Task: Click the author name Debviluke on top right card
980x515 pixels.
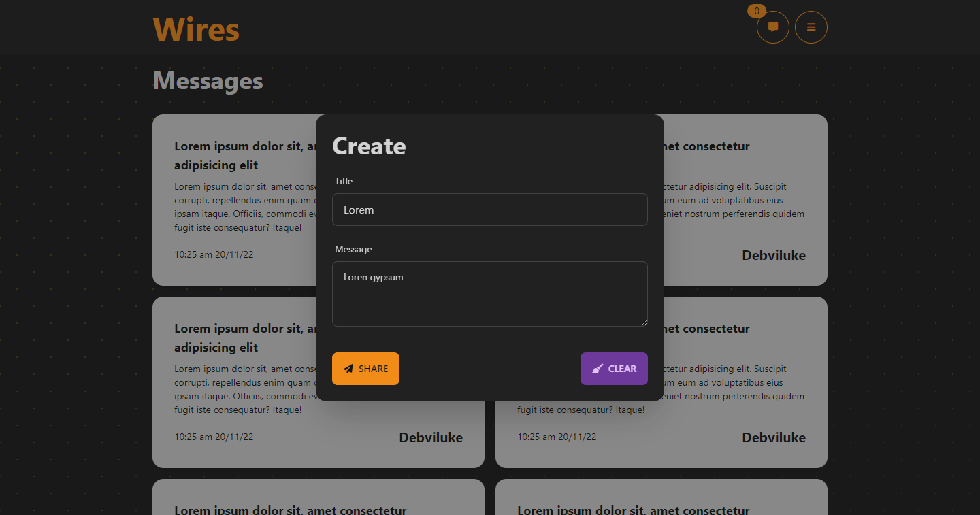Action: pyautogui.click(x=773, y=255)
